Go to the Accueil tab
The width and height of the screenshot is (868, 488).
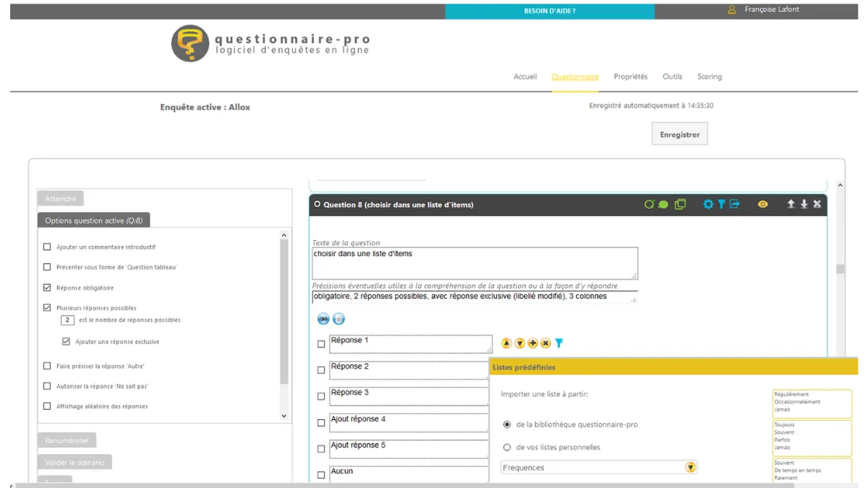click(525, 77)
